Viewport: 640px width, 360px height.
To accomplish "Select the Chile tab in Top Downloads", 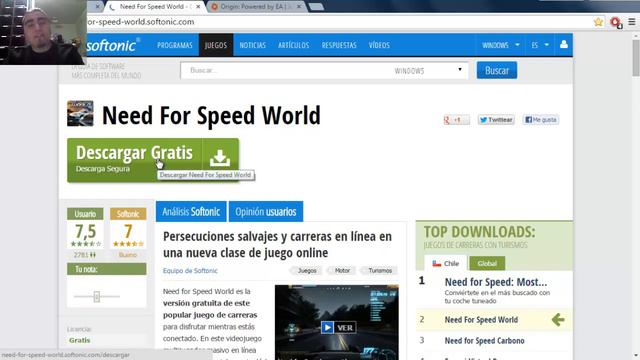I will click(x=446, y=263).
